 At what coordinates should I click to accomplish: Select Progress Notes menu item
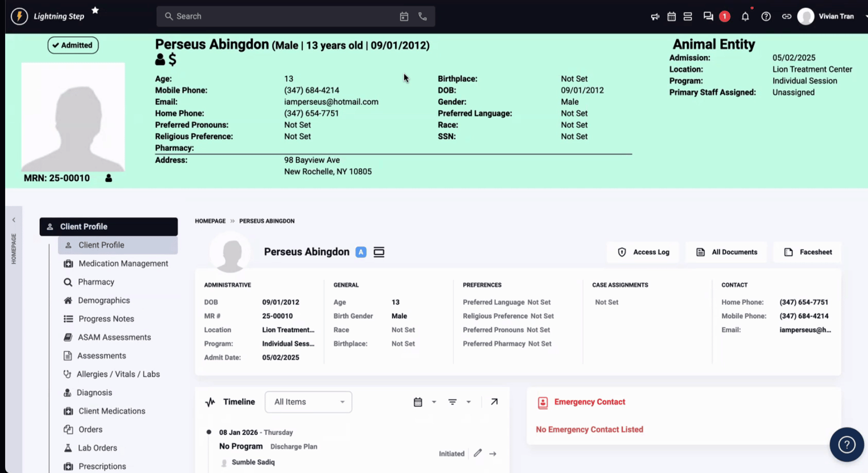pyautogui.click(x=106, y=319)
